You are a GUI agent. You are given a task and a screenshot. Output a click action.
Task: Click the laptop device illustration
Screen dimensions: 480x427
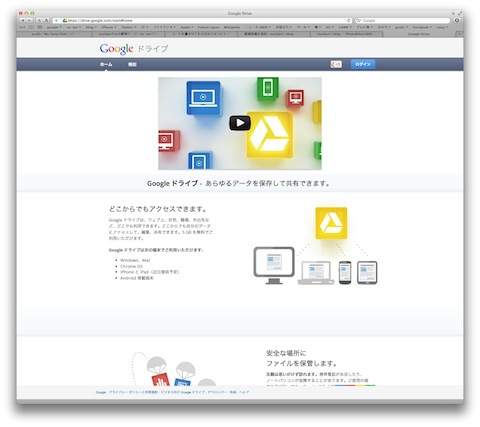(316, 273)
